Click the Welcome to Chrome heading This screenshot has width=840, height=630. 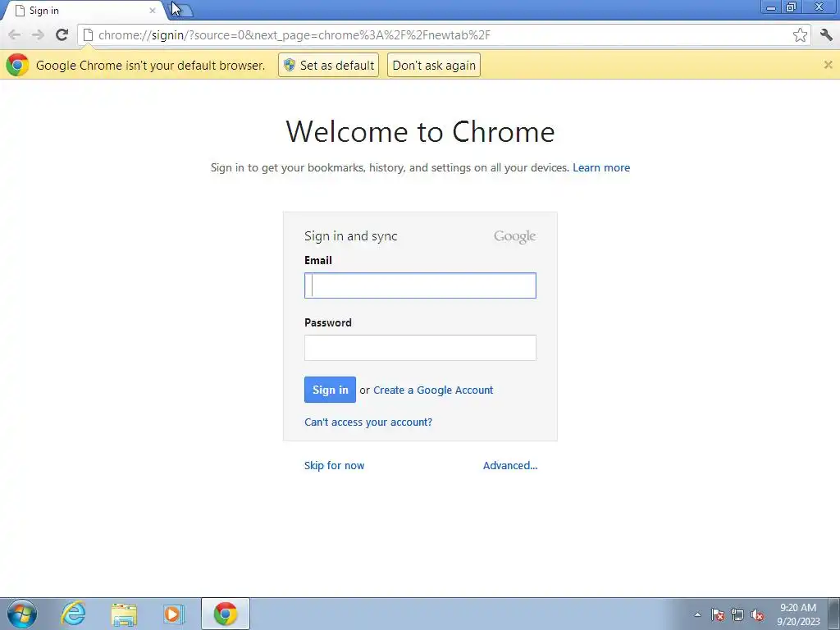pyautogui.click(x=420, y=131)
